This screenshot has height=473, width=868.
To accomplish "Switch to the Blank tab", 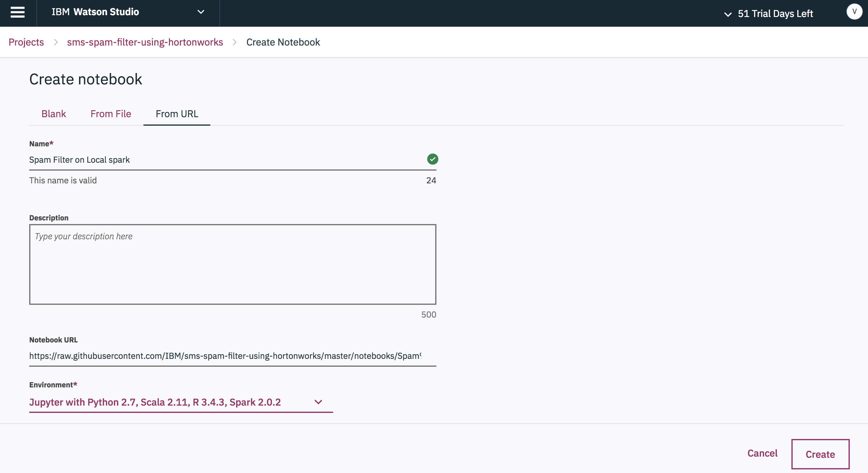I will click(53, 114).
